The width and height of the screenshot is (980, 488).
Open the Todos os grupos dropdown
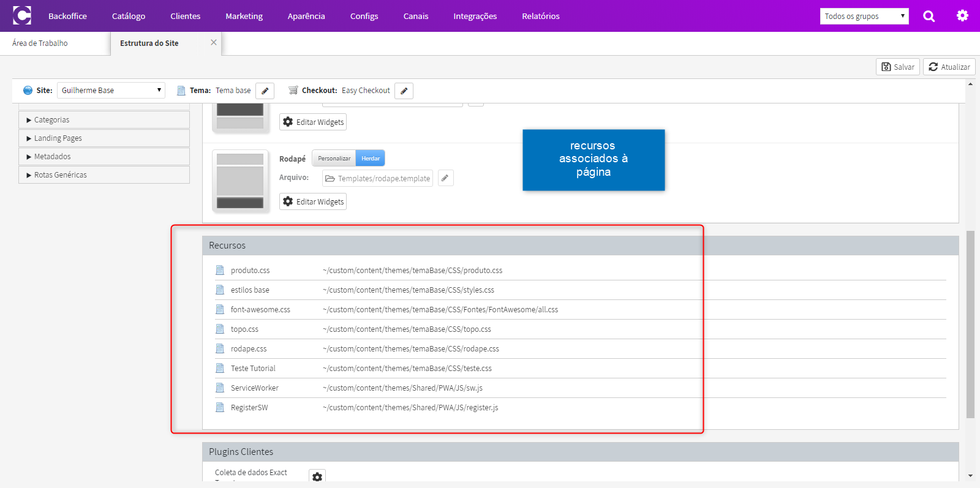pyautogui.click(x=864, y=16)
